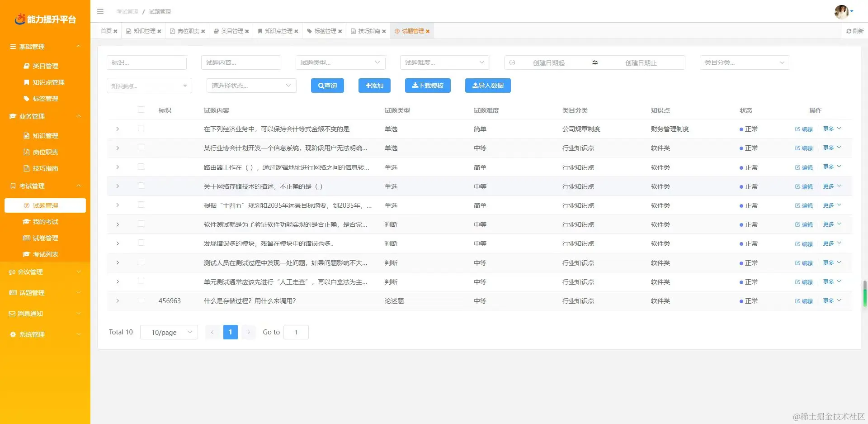
Task: Click the hamburger menu icon to collapse sidebar
Action: point(100,11)
